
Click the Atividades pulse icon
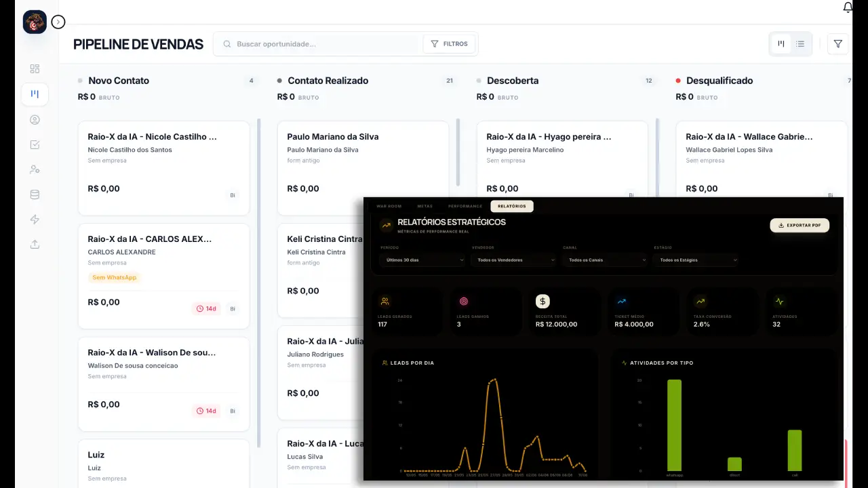[779, 301]
